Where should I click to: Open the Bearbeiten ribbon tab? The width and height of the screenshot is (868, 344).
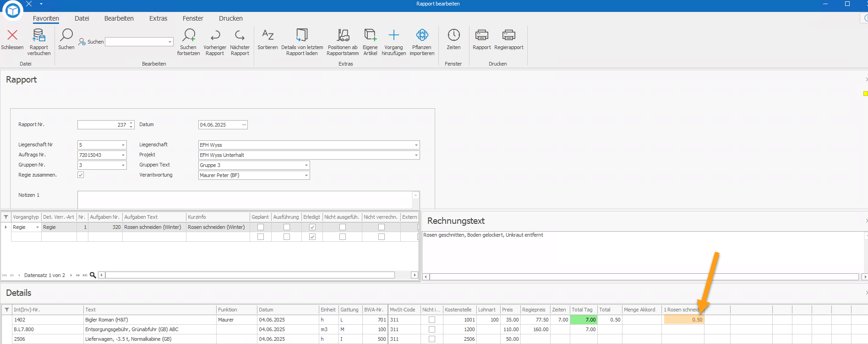tap(119, 18)
